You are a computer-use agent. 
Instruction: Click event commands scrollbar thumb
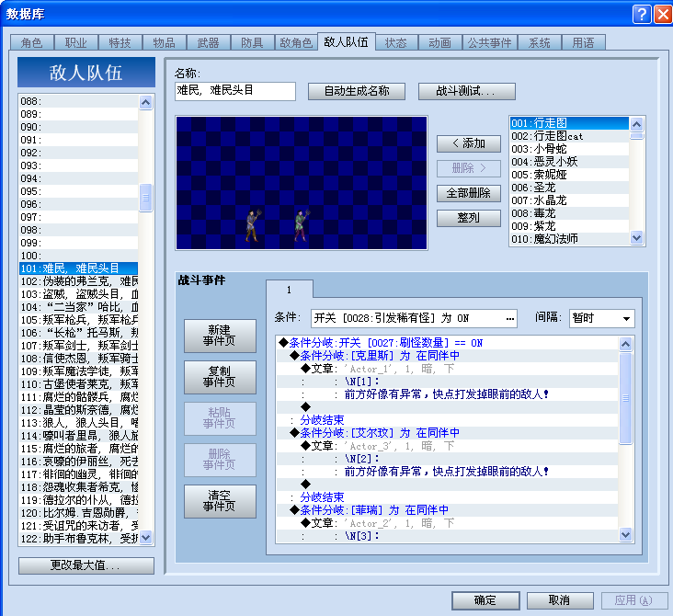625,398
